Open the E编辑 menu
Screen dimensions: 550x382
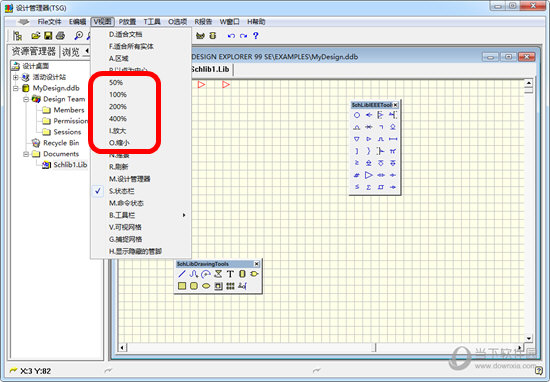click(78, 22)
